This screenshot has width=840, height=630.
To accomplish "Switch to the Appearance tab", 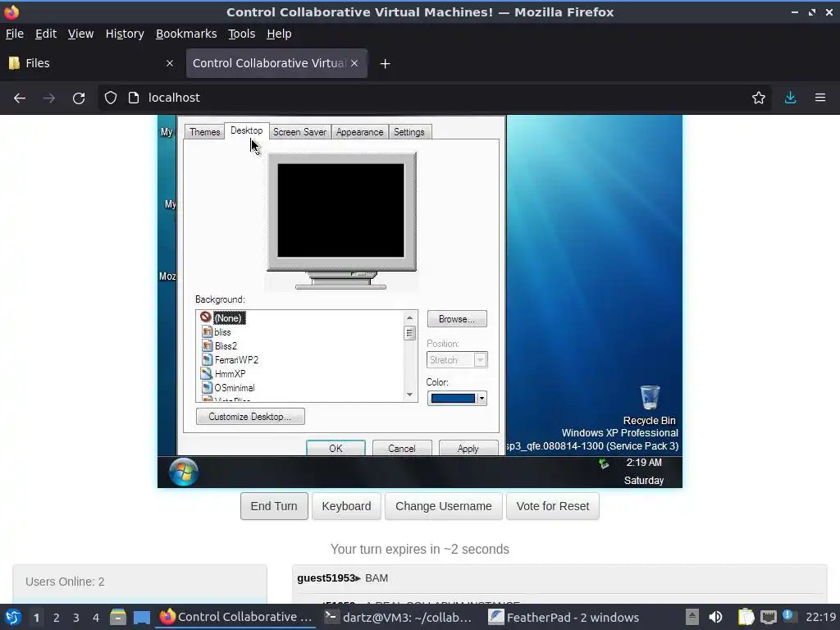I will coord(359,132).
